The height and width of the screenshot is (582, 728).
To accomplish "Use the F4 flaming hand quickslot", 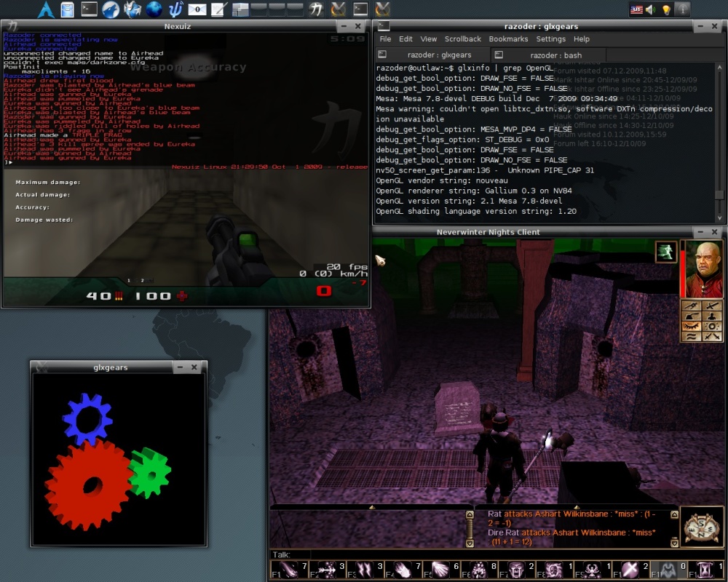I will 403,570.
